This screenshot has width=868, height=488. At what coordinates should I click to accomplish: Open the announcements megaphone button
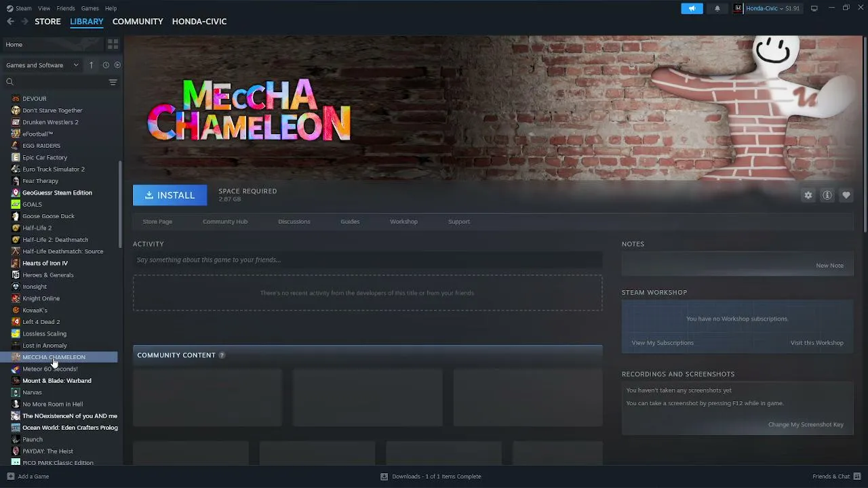(692, 8)
